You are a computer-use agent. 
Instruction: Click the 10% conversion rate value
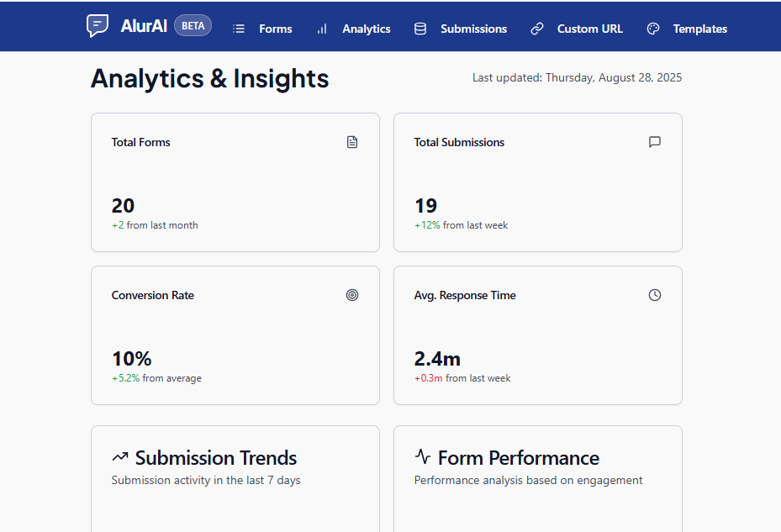click(x=132, y=359)
